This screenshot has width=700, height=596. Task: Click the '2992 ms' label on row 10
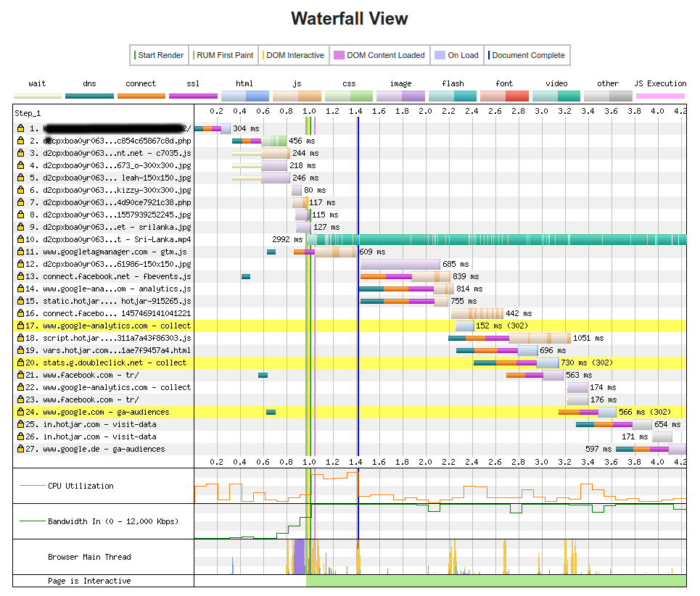287,239
